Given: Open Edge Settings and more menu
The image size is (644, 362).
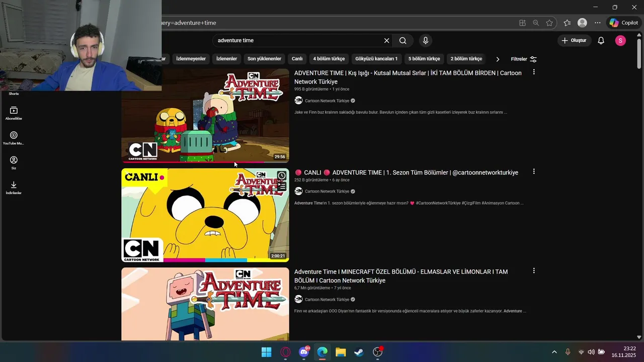Looking at the screenshot, I should 597,23.
